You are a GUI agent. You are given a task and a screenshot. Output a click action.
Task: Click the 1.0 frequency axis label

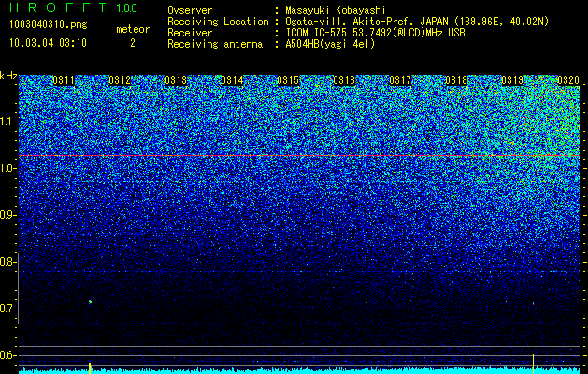pyautogui.click(x=8, y=168)
